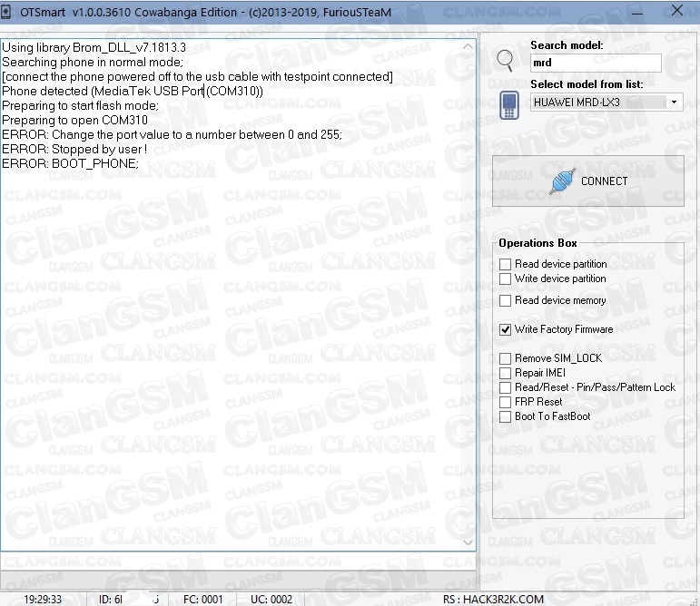Click the port value error log line

(172, 134)
